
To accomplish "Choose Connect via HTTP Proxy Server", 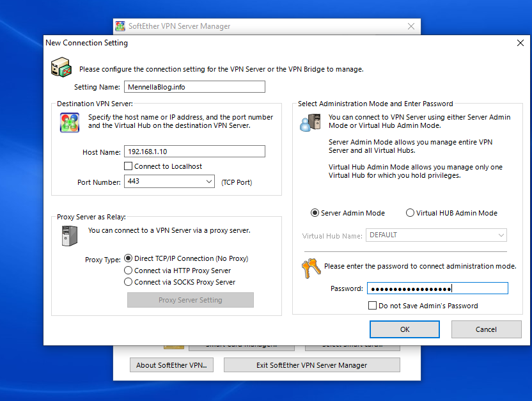I will pyautogui.click(x=129, y=271).
